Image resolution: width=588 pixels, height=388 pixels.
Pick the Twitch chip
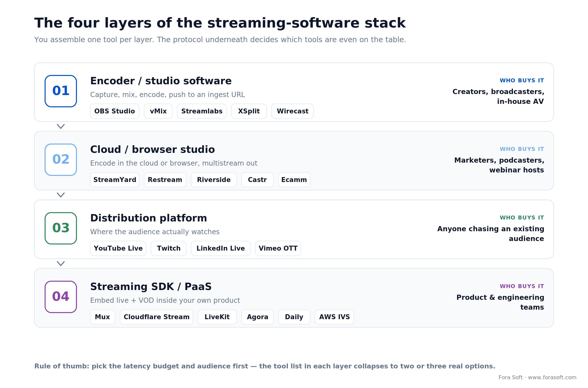tap(168, 248)
